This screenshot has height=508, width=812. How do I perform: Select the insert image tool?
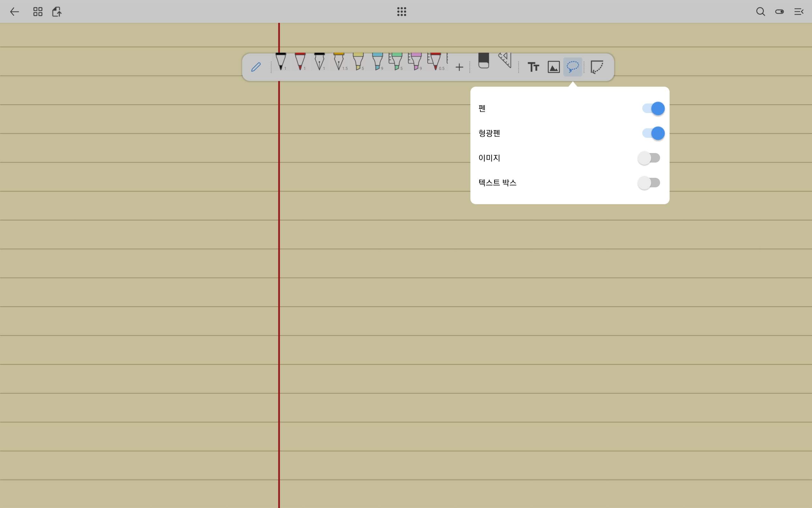(x=553, y=67)
